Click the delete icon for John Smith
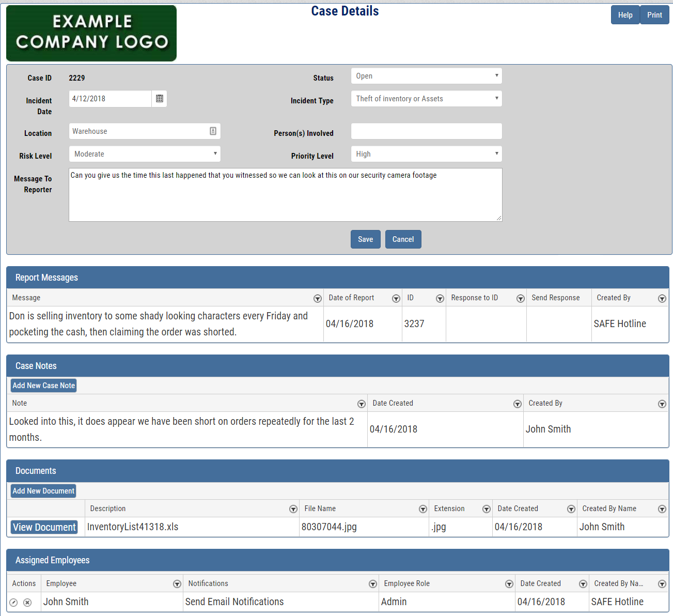Image resolution: width=673 pixels, height=616 pixels. 27,603
